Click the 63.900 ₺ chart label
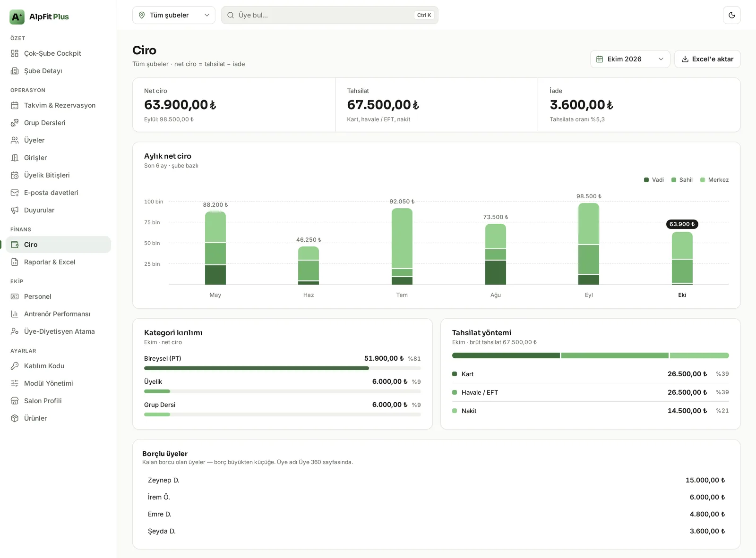The height and width of the screenshot is (558, 756). 682,224
